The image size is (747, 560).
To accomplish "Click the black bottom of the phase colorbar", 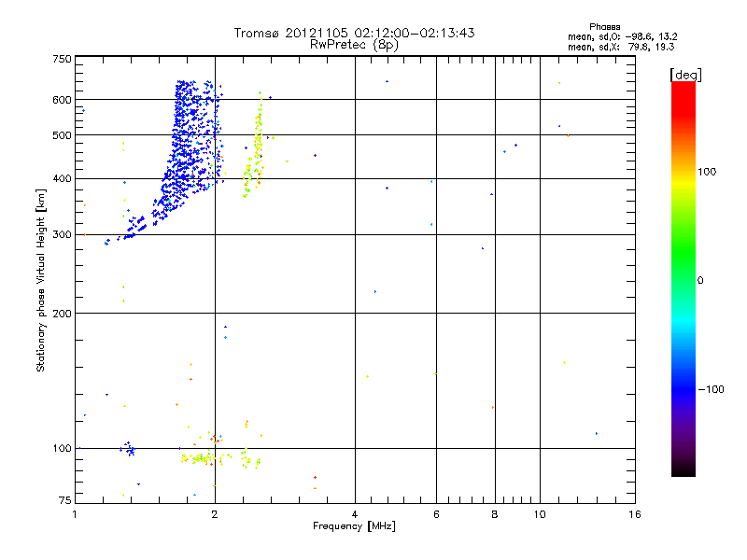I will (x=684, y=469).
